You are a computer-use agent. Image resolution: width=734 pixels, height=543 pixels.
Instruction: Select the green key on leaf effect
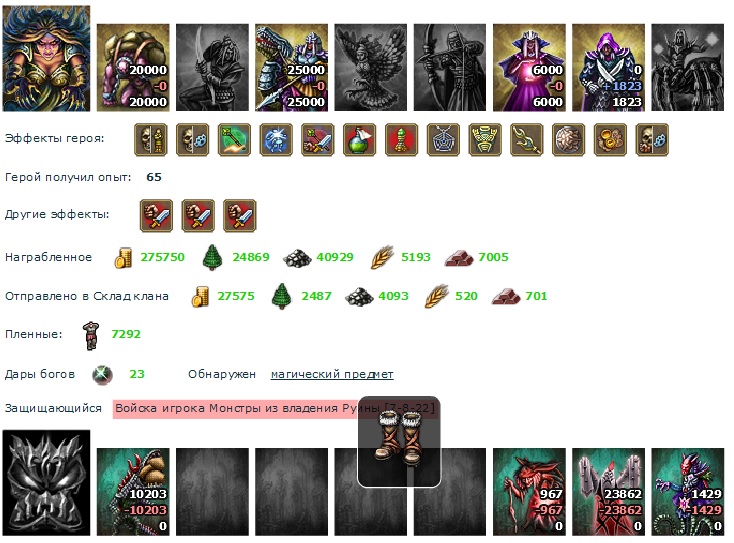pos(234,139)
